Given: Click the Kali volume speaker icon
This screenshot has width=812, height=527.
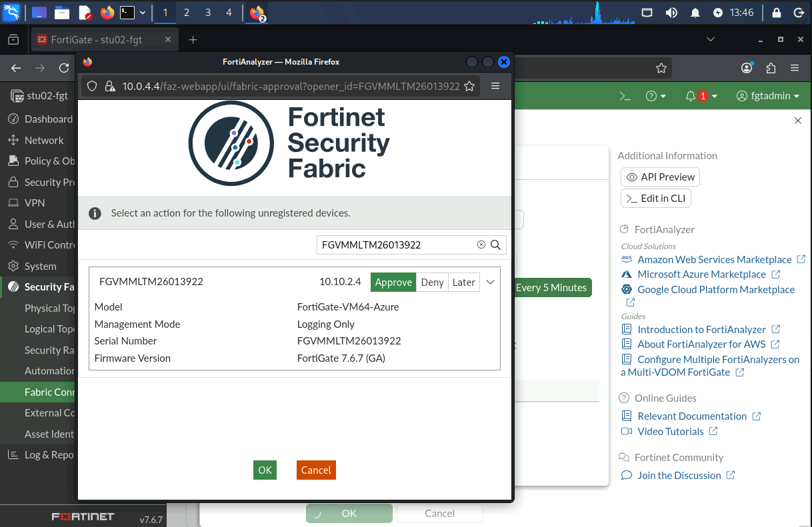Looking at the screenshot, I should tap(671, 13).
